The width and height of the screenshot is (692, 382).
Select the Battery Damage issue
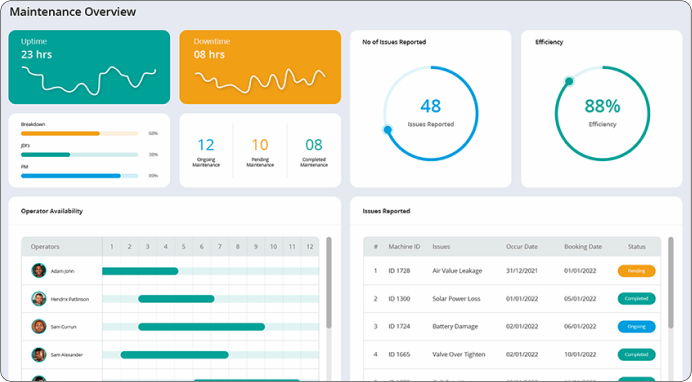(x=455, y=326)
